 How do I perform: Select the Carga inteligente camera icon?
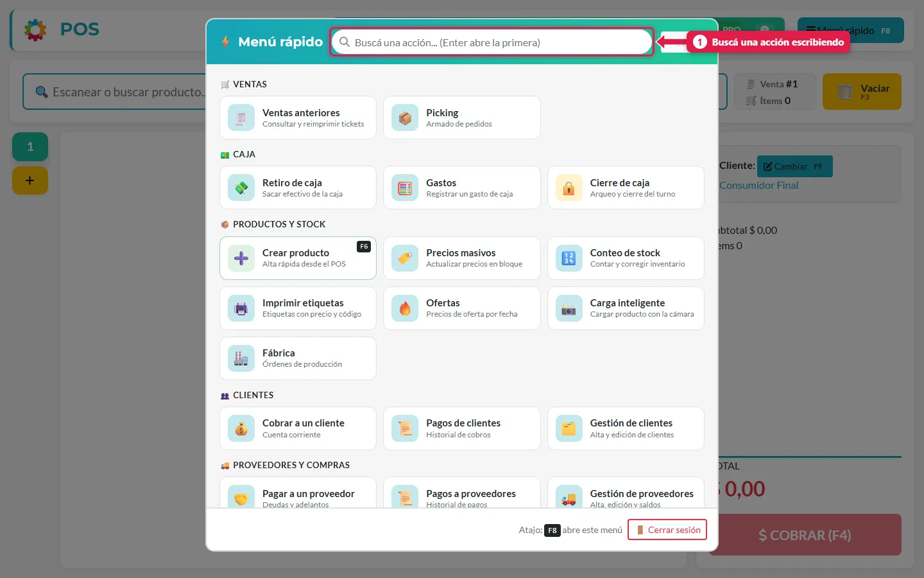(569, 308)
